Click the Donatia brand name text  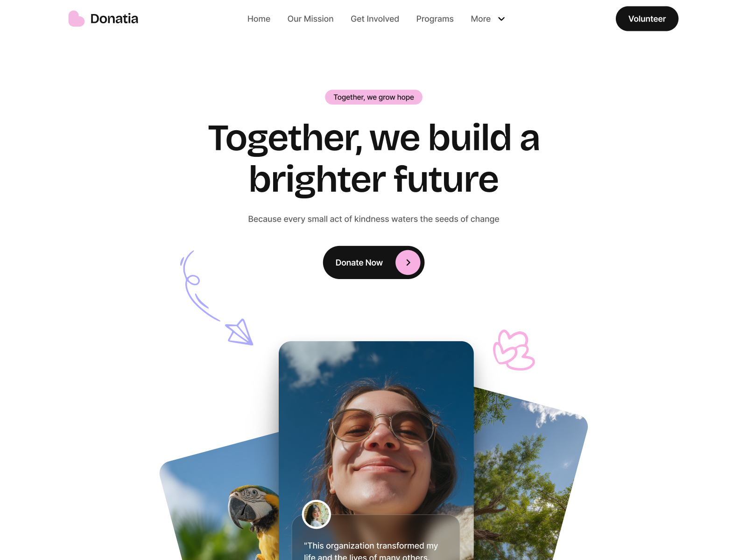point(114,19)
